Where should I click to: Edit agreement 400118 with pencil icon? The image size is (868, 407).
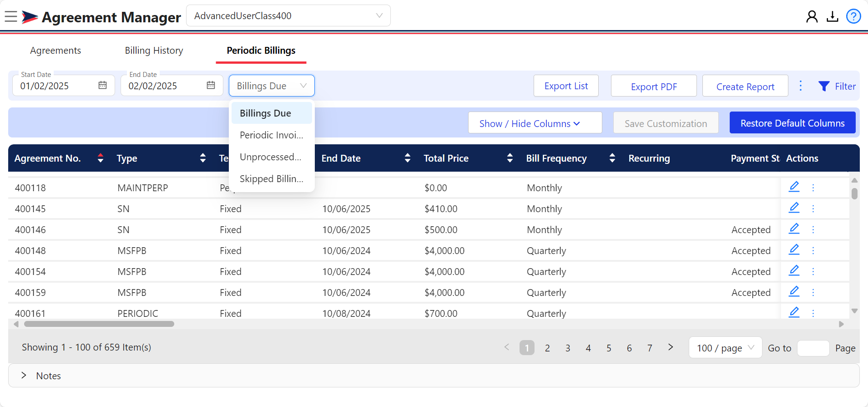[794, 187]
